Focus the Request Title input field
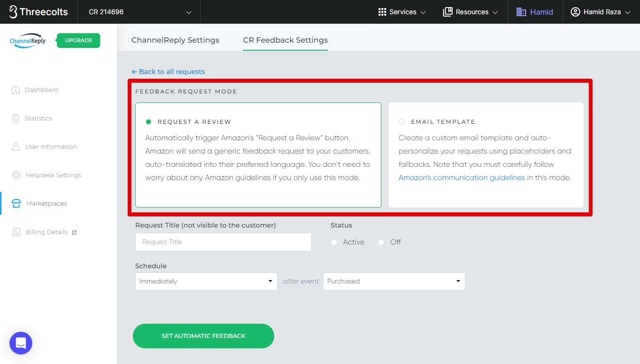Image resolution: width=640 pixels, height=364 pixels. click(x=223, y=242)
